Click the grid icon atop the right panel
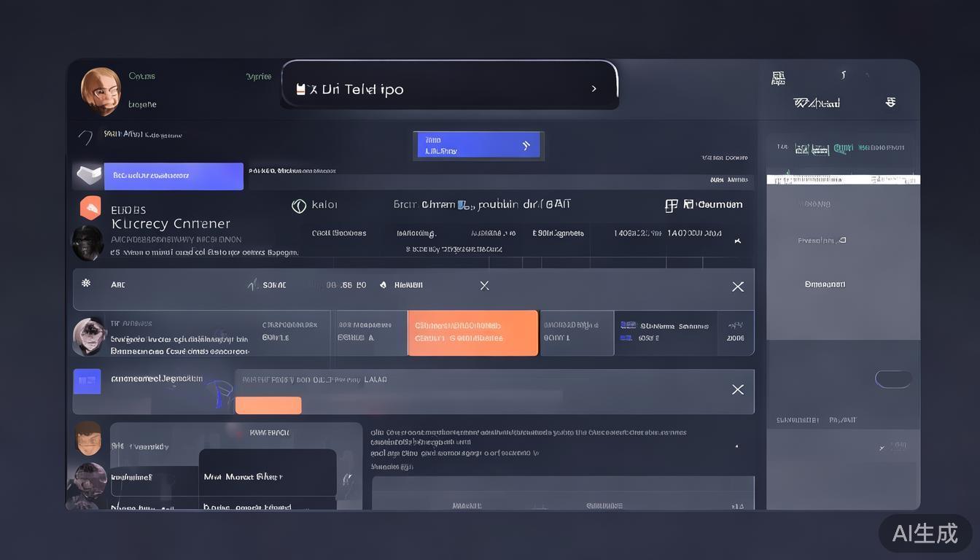The width and height of the screenshot is (980, 560). (x=778, y=79)
